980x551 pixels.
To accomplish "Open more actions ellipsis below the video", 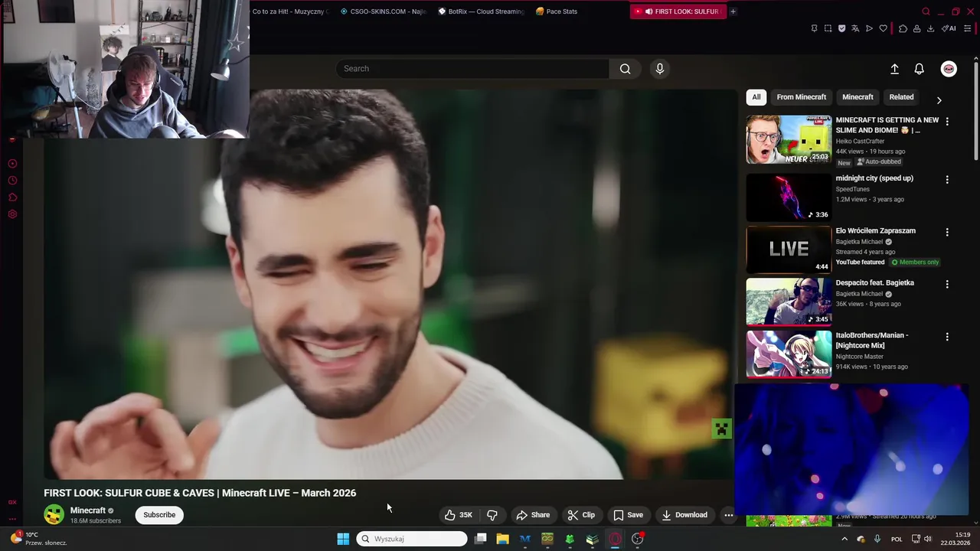I will [x=729, y=515].
